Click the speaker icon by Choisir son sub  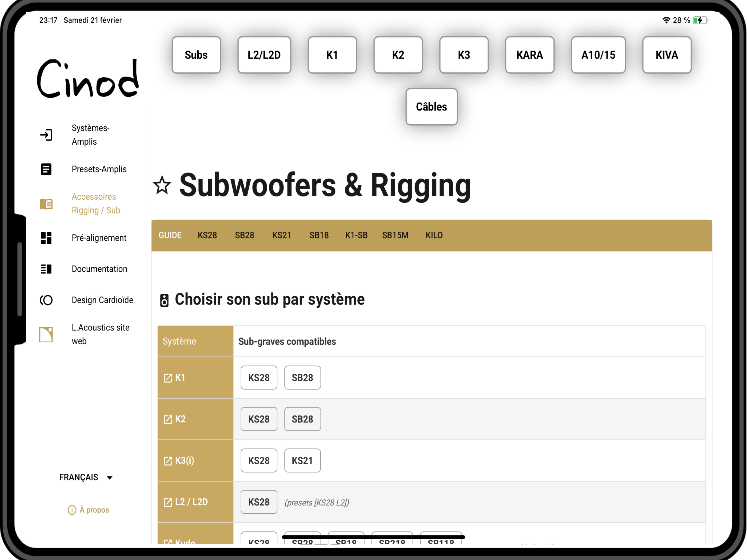click(164, 300)
